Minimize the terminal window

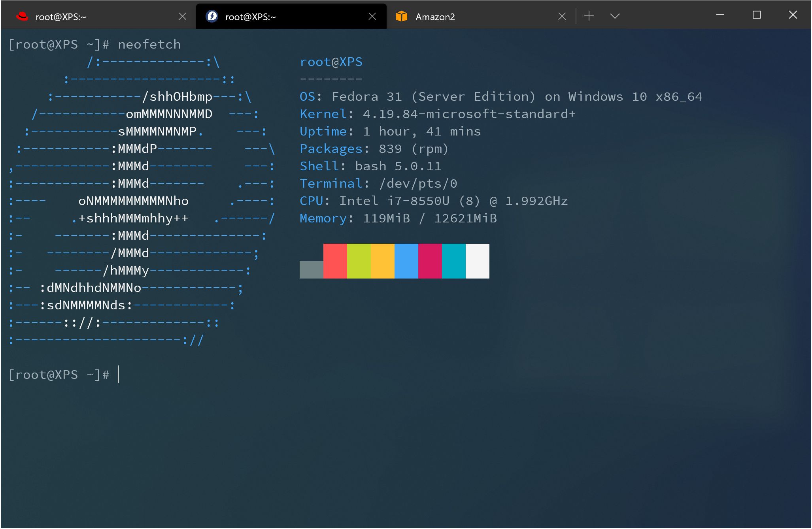click(720, 15)
